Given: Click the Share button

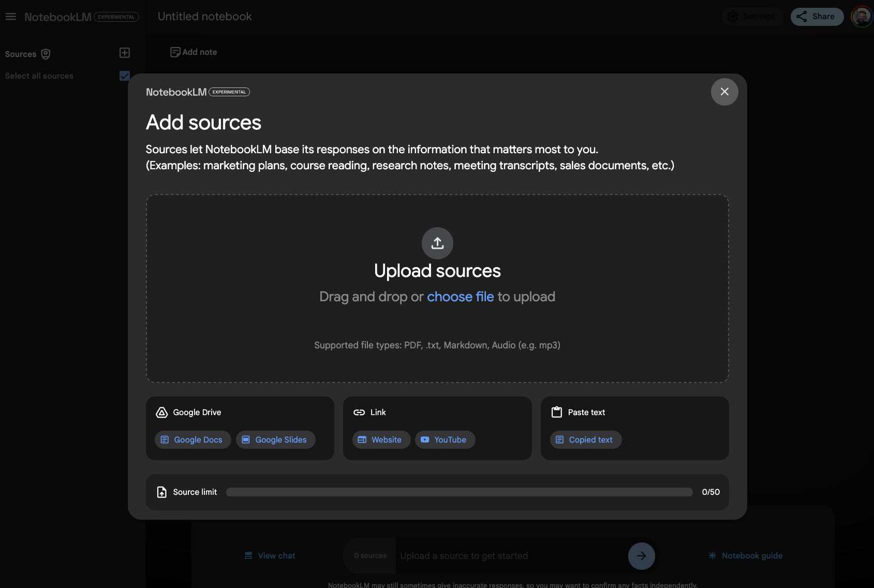Looking at the screenshot, I should click(817, 17).
